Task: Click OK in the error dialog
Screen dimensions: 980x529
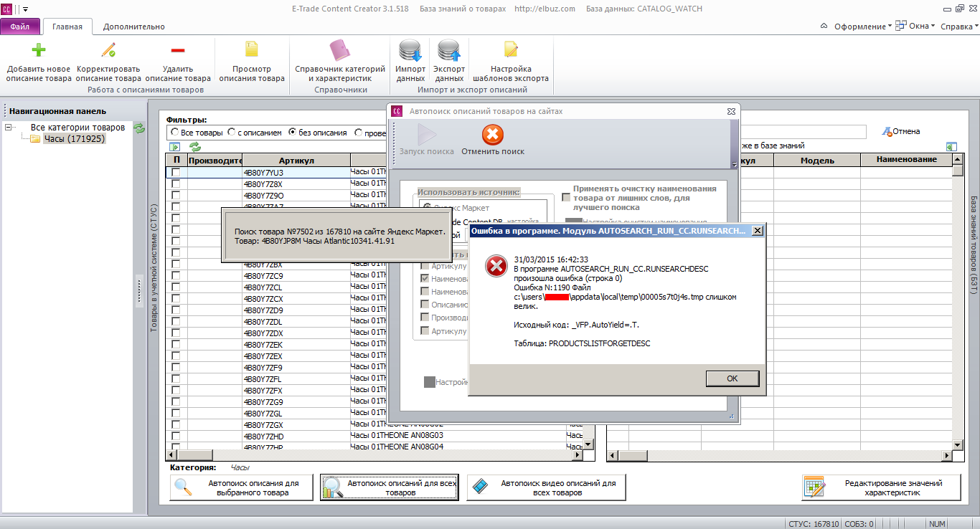Action: pyautogui.click(x=732, y=378)
